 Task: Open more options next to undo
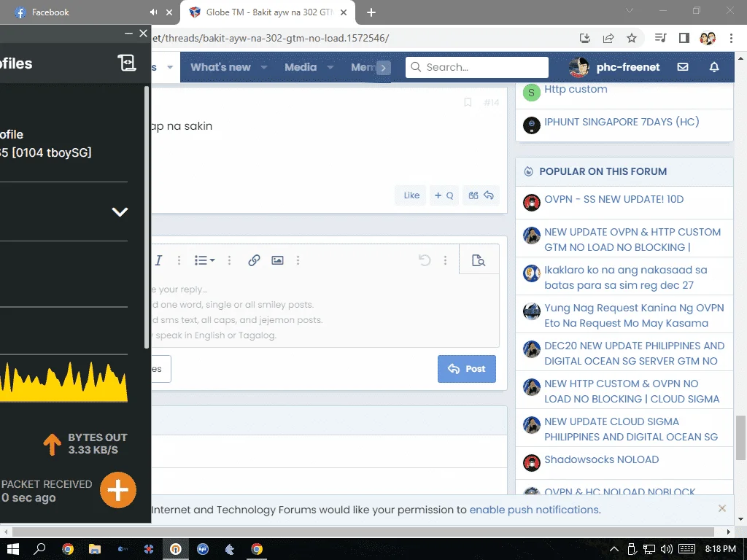click(x=446, y=260)
